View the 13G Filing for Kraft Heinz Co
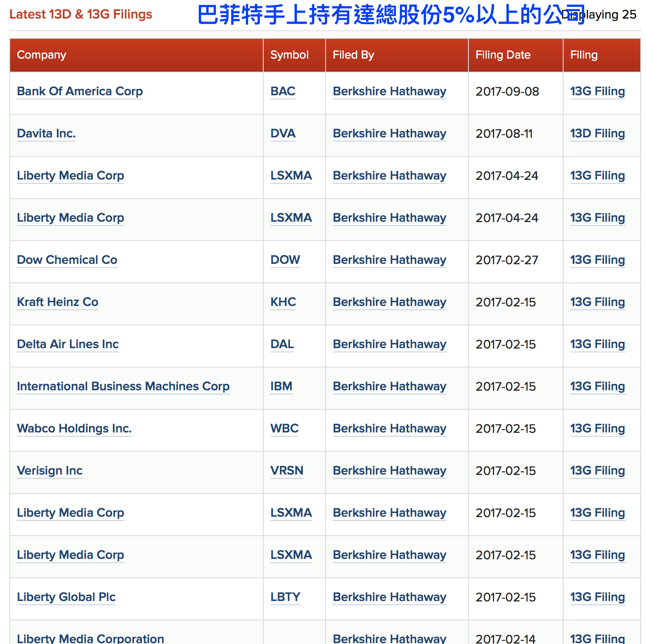The image size is (647, 644). [597, 302]
